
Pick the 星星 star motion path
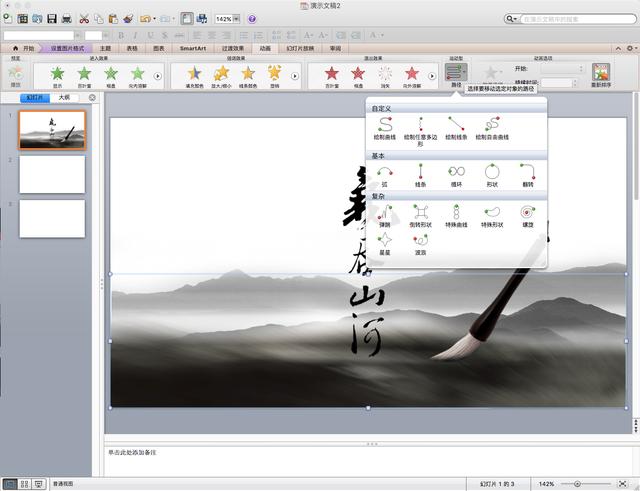click(385, 244)
